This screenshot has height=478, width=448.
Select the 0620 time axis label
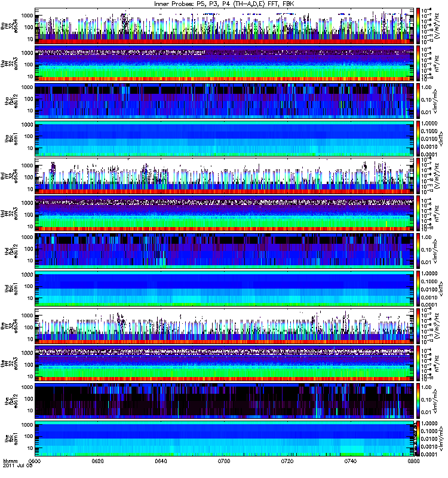click(x=98, y=461)
